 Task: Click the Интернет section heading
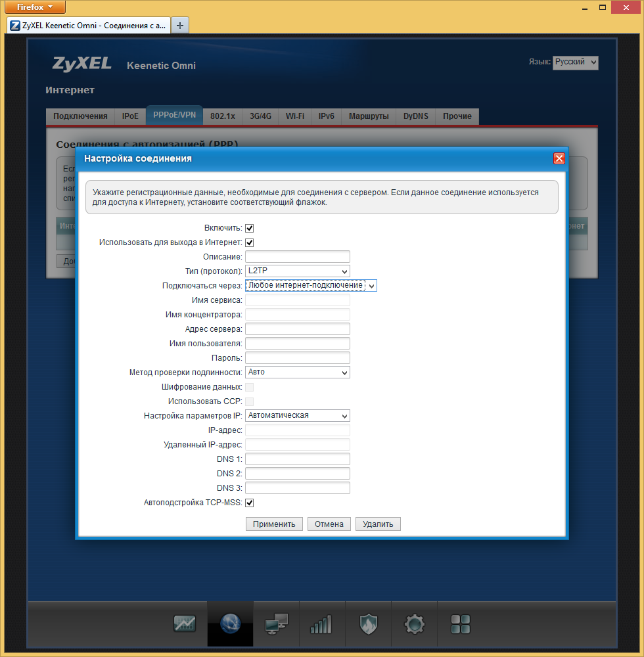click(70, 90)
